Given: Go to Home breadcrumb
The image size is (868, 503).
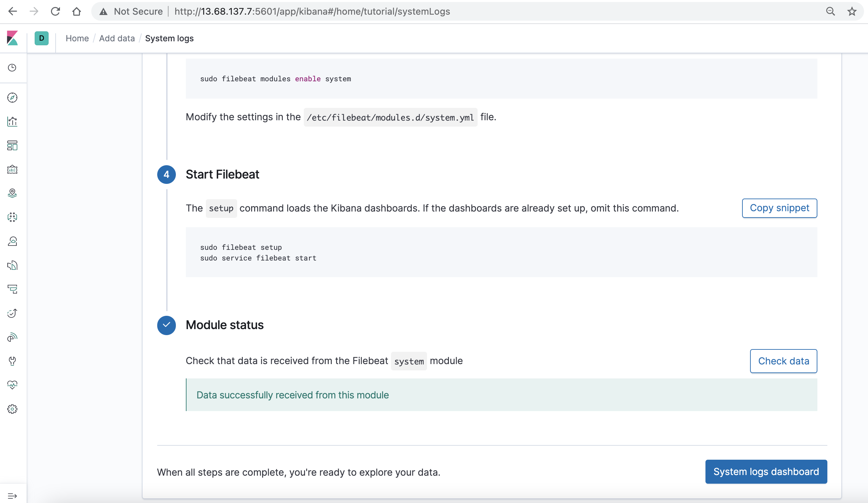Looking at the screenshot, I should (77, 38).
